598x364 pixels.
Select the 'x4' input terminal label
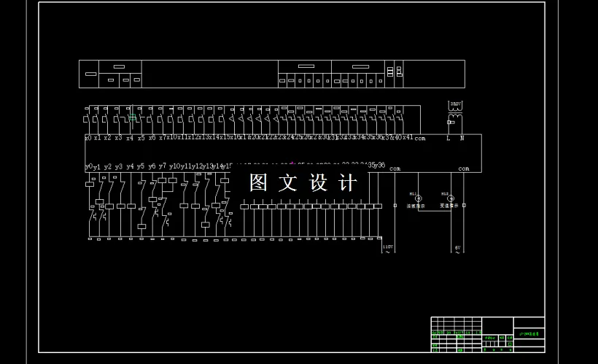pos(130,139)
